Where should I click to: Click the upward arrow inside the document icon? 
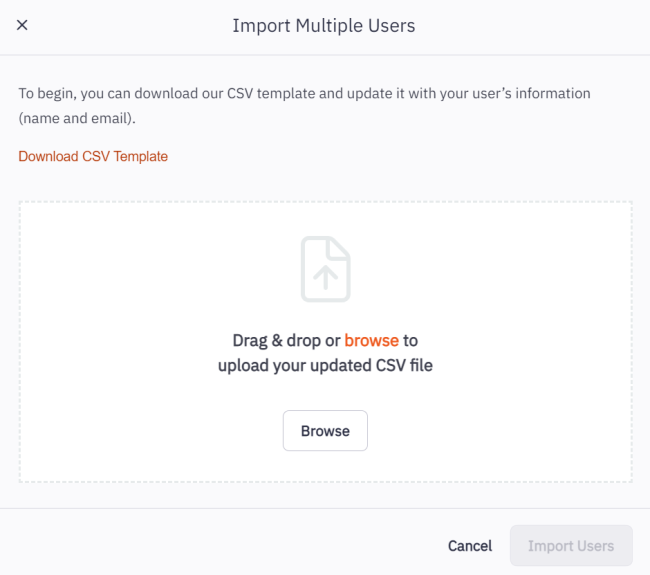click(x=325, y=276)
